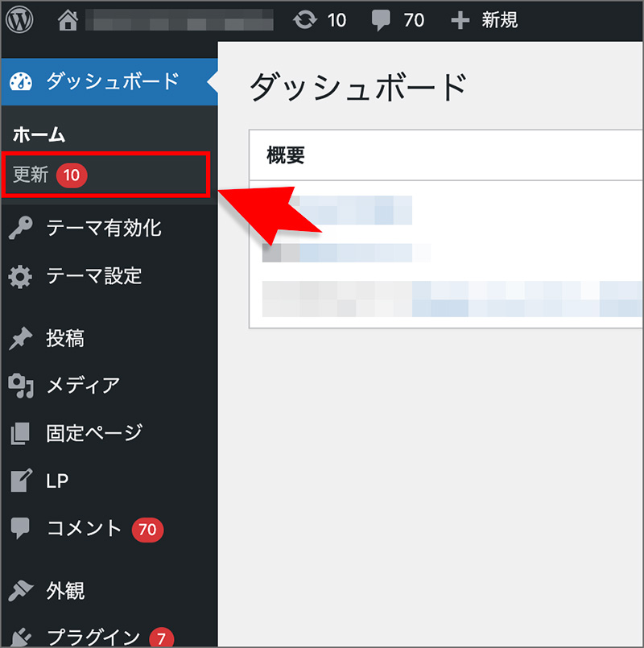The height and width of the screenshot is (648, 644).
Task: Click the red 10 badge beside 更新
Action: click(x=72, y=175)
